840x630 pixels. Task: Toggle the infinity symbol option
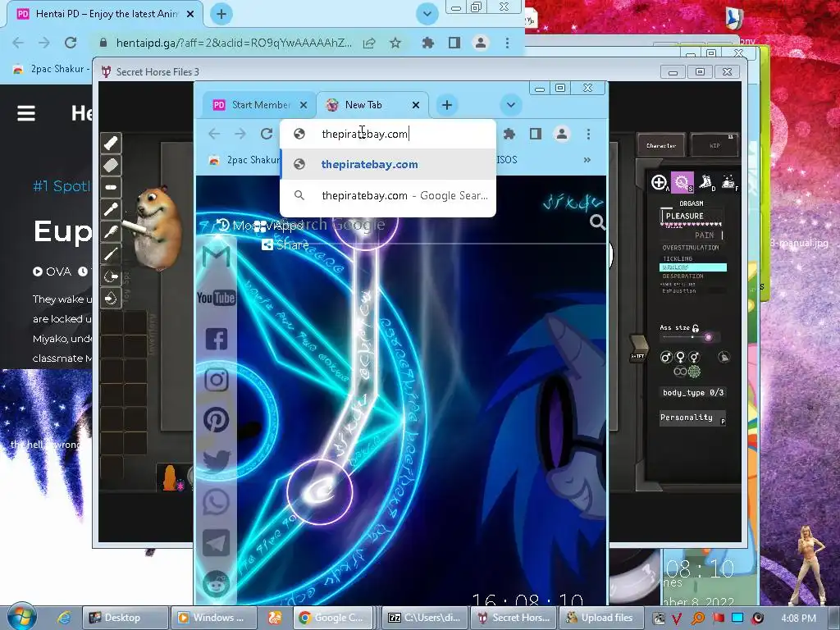click(680, 372)
